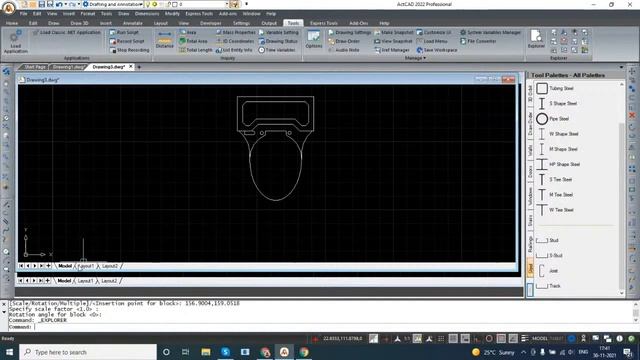Switch to the Home ribbon tab
640x360 pixels.
pos(12,23)
